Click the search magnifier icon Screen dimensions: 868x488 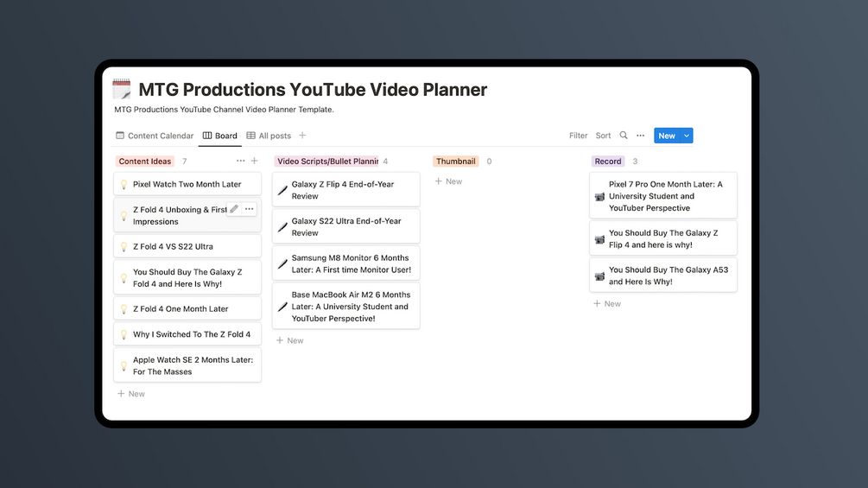(624, 136)
